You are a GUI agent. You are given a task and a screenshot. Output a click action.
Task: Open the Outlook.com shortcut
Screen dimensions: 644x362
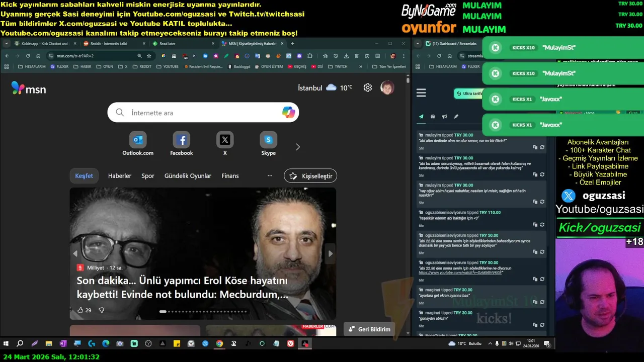pyautogui.click(x=138, y=144)
